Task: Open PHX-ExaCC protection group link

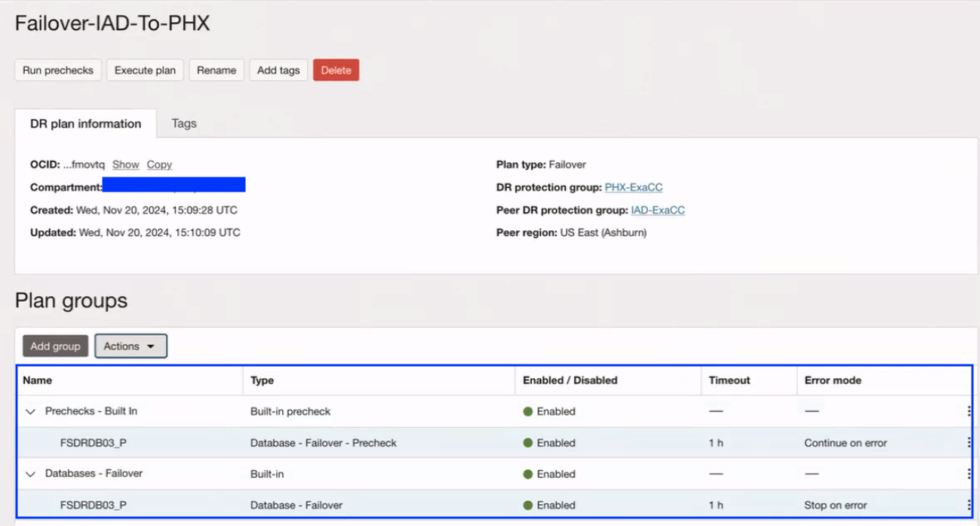Action: point(634,187)
